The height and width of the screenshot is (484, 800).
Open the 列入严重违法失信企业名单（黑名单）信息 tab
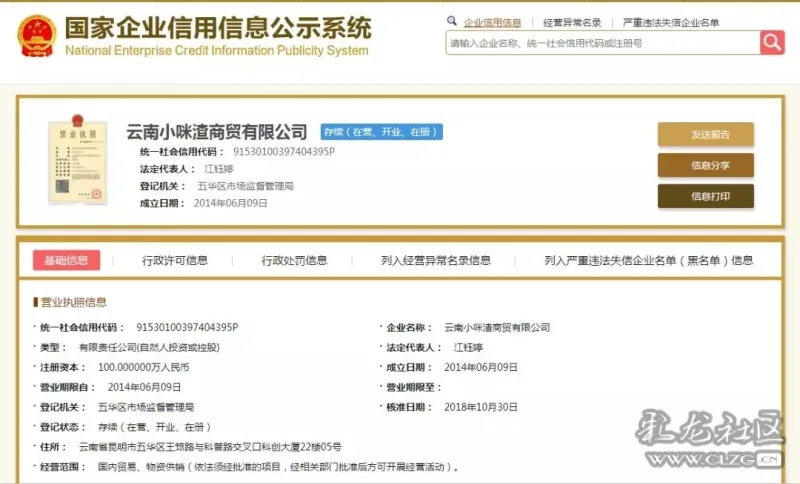tap(648, 261)
